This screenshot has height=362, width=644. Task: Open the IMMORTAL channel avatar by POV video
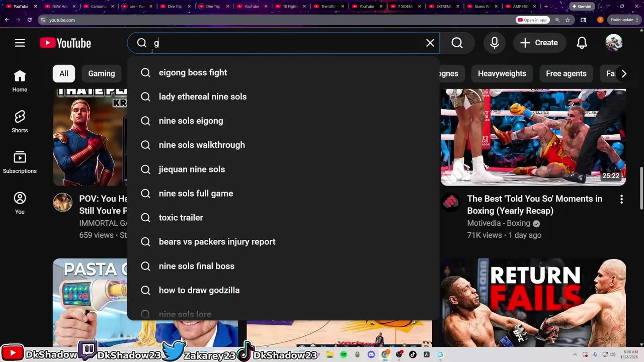coord(62,203)
